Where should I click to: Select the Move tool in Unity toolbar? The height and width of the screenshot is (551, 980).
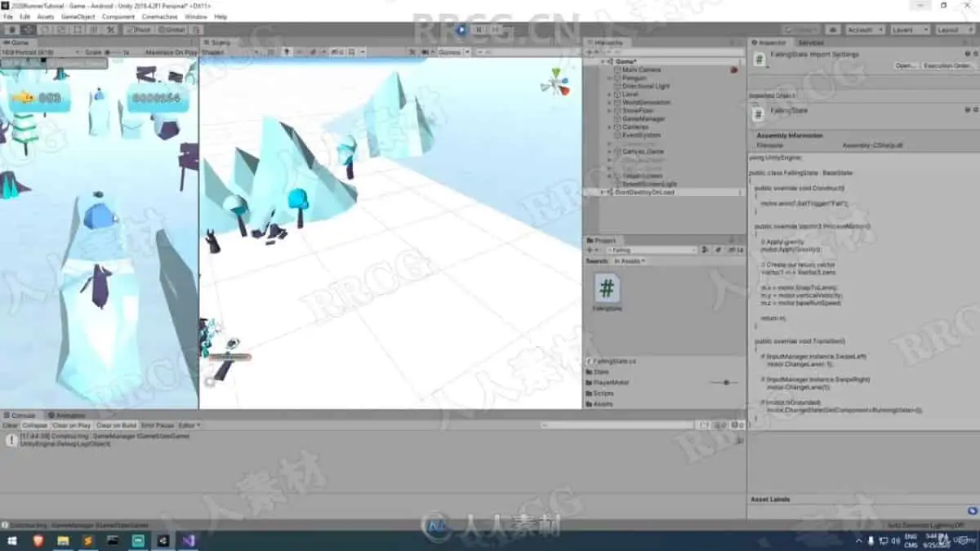(x=29, y=29)
